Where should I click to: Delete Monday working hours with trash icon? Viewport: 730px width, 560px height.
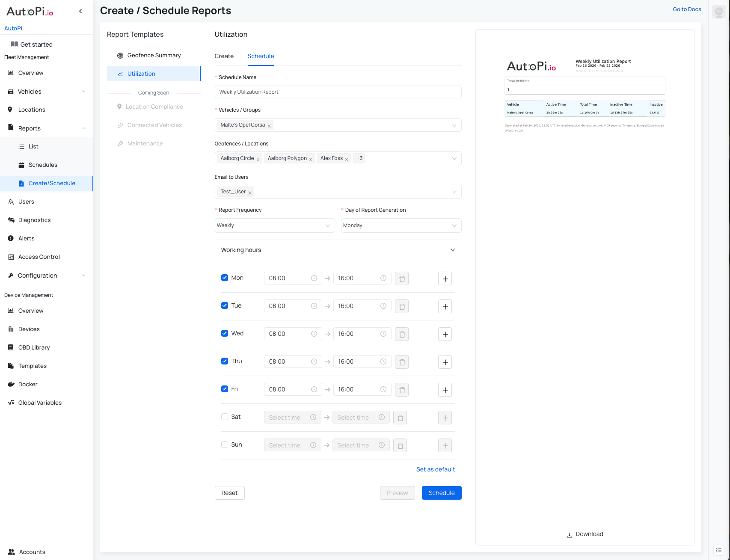pyautogui.click(x=401, y=279)
